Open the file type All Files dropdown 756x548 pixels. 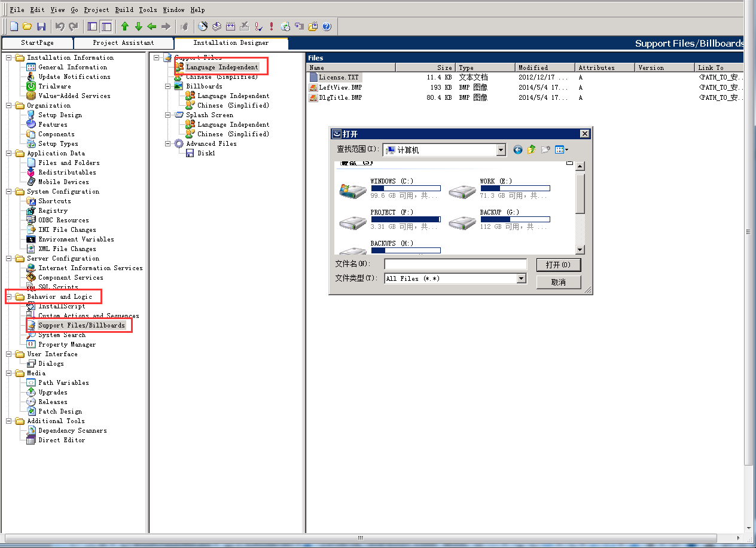[x=521, y=278]
